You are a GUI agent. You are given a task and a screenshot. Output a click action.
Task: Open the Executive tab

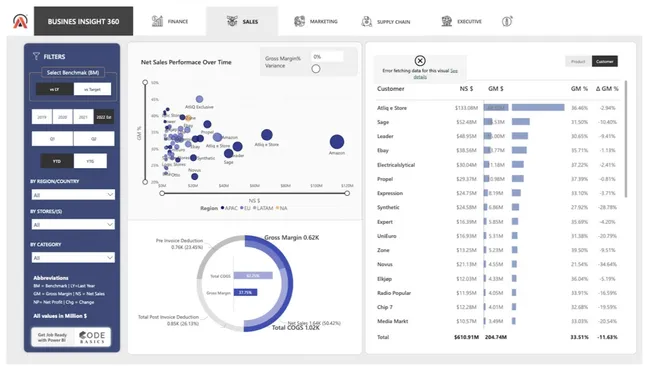pyautogui.click(x=461, y=21)
